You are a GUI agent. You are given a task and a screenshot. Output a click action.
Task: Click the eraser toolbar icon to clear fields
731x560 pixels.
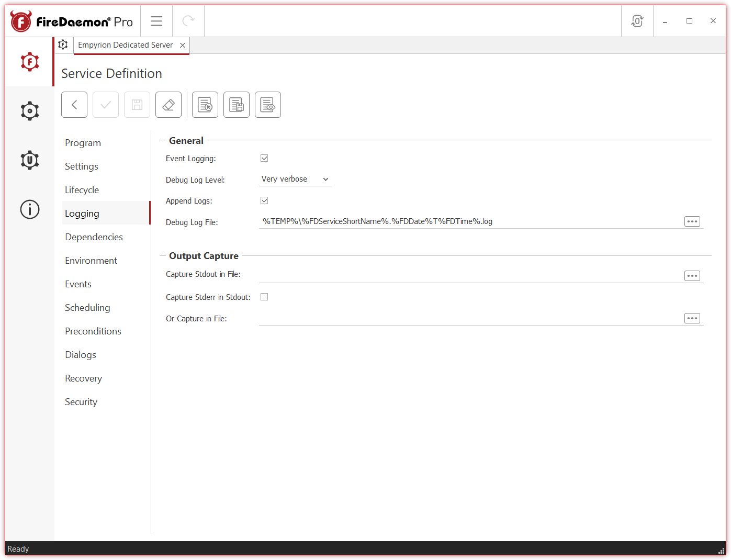(x=168, y=104)
